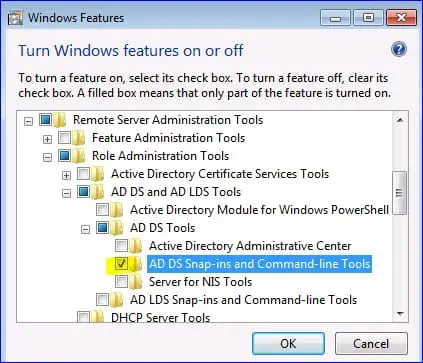Select the DHCP Server Tools tree item
Screen dimensions: 423x363
[160, 317]
